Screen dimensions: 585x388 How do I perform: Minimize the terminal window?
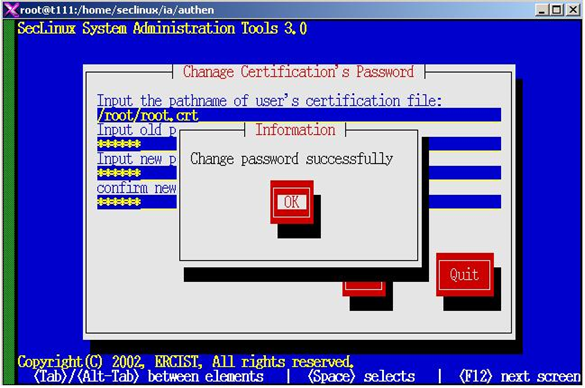542,10
